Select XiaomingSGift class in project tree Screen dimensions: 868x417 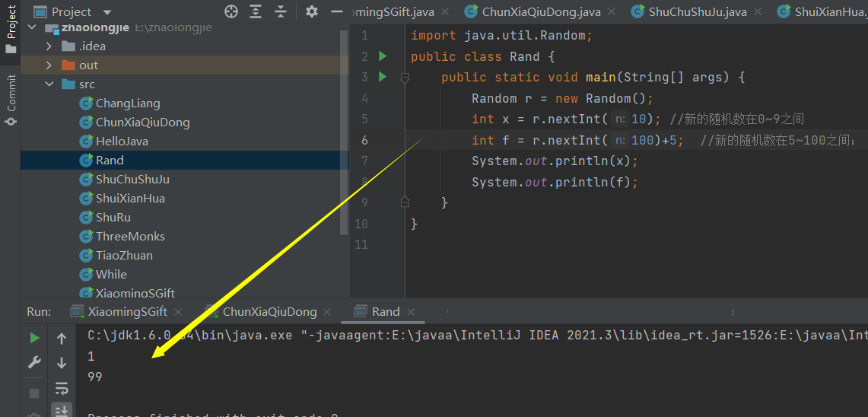[135, 293]
